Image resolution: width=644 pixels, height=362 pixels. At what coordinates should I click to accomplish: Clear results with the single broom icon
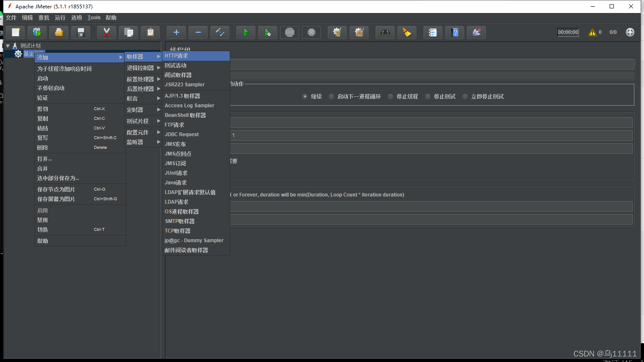point(338,32)
